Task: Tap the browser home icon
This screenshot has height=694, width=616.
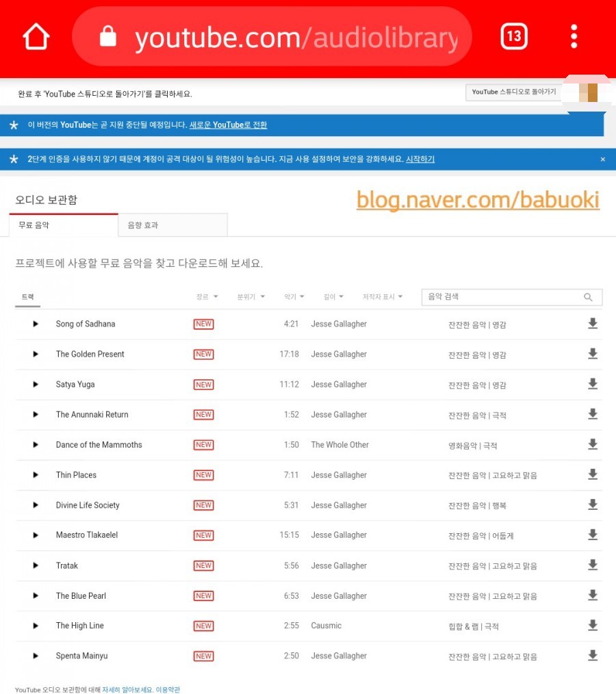Action: 36,37
